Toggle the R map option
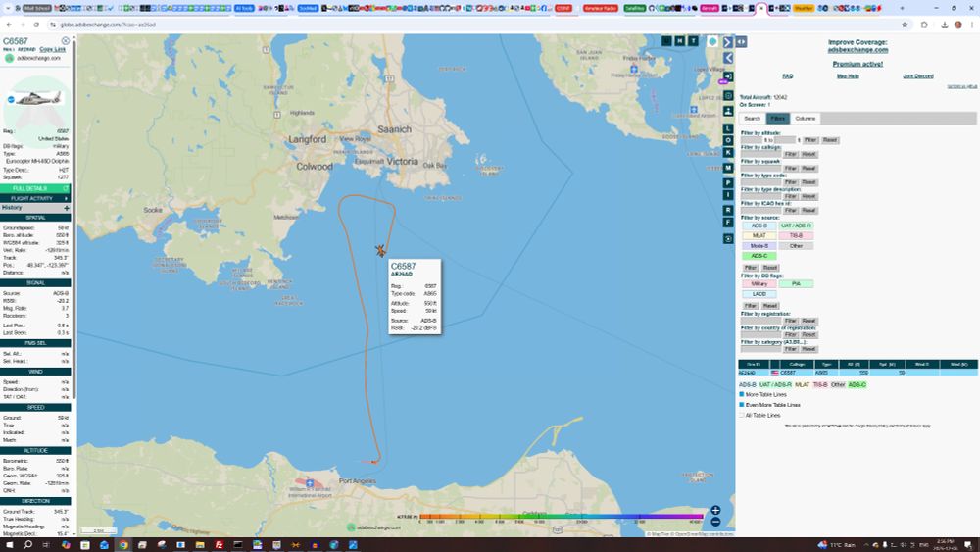 tap(728, 211)
